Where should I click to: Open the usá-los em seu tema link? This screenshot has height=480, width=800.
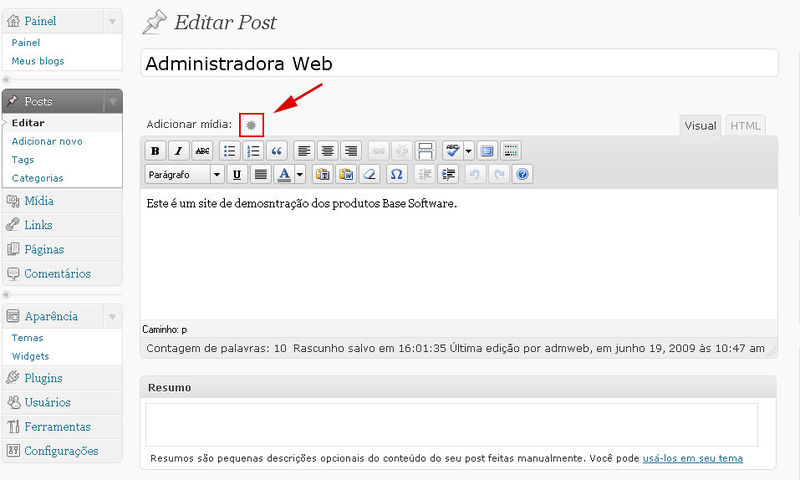click(692, 459)
